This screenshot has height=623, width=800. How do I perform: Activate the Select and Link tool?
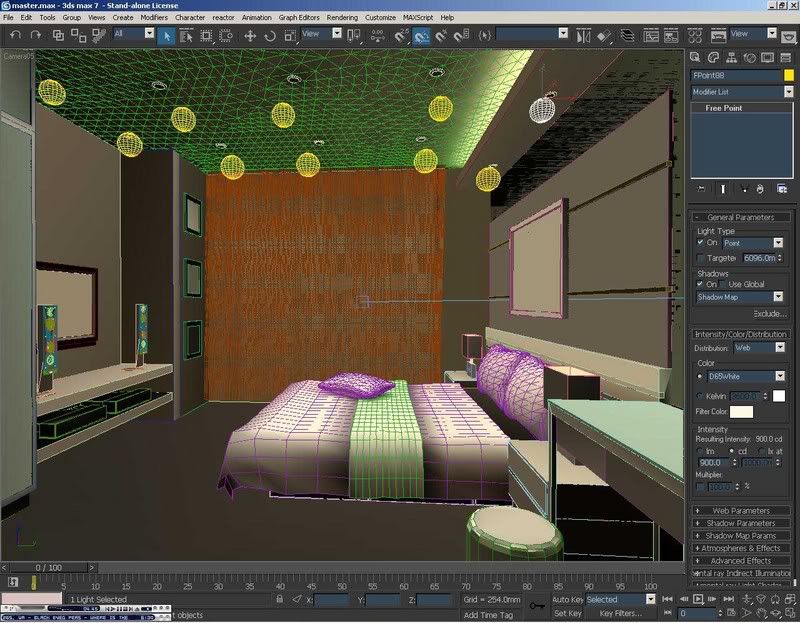click(x=59, y=35)
